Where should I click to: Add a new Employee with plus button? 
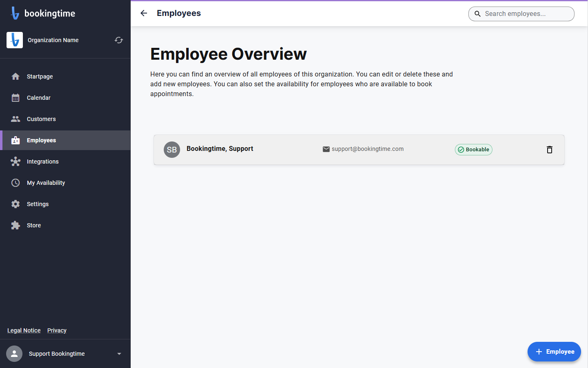[x=554, y=352]
